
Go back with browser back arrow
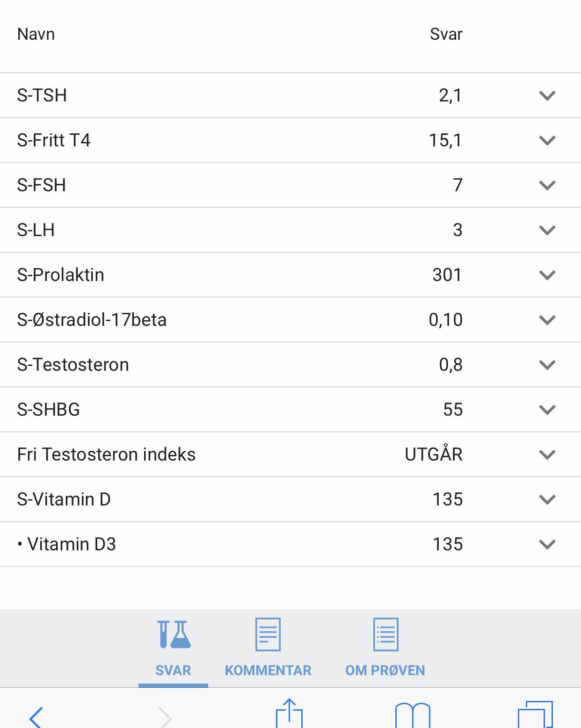[x=36, y=717]
